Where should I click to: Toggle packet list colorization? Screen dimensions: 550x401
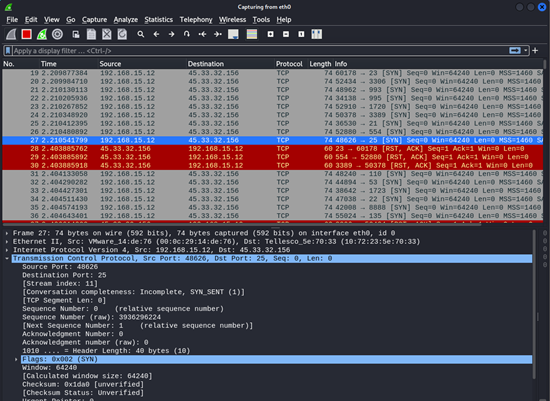(252, 34)
